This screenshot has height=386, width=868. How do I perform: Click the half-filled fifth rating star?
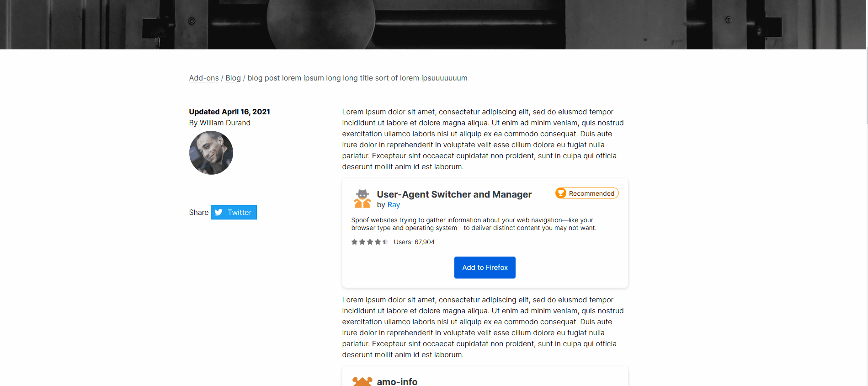click(x=385, y=241)
